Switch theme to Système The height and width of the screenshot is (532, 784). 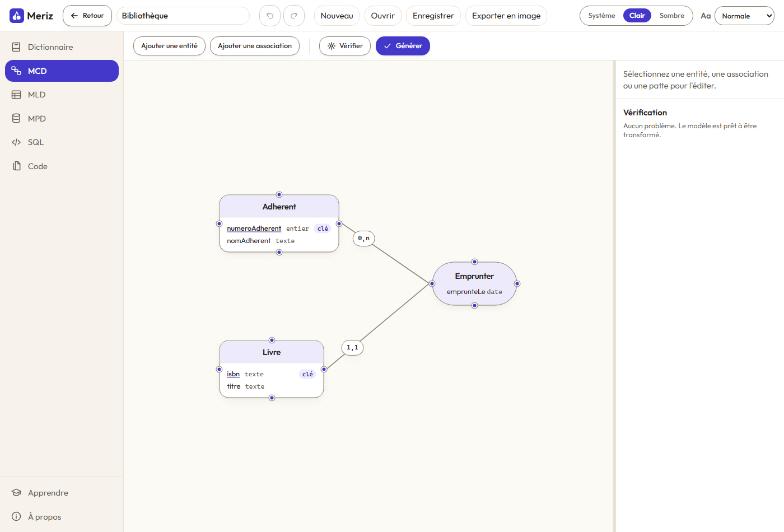tap(601, 16)
